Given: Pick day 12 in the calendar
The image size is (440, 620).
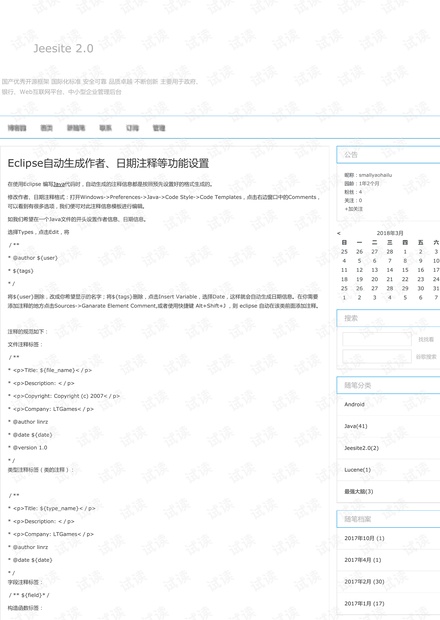Looking at the screenshot, I should coord(359,270).
